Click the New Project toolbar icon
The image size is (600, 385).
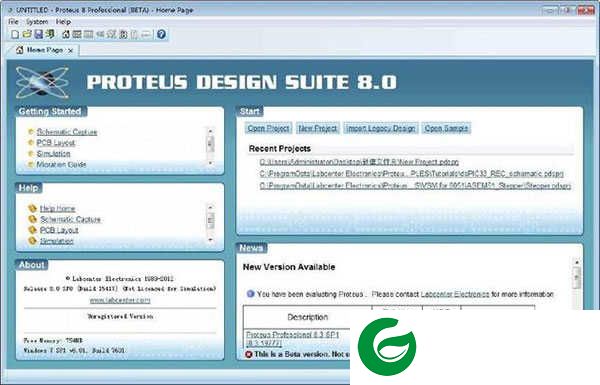click(x=15, y=34)
